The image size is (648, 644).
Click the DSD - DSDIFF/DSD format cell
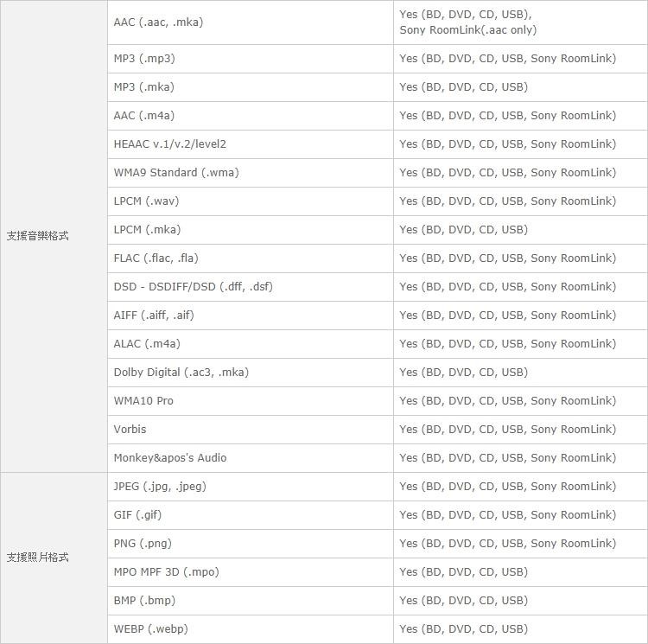click(x=251, y=287)
